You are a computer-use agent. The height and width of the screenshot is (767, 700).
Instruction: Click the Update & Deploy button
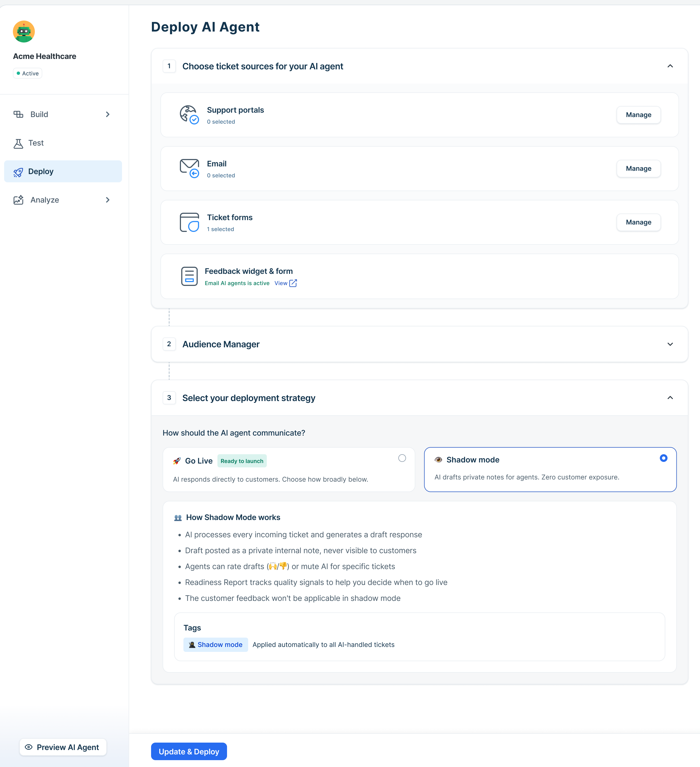189,751
